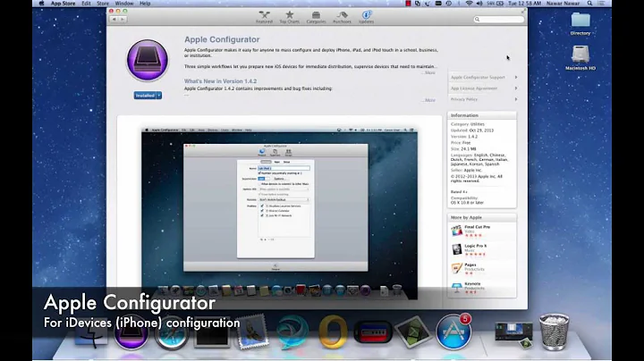Open the green diamond app in Dock

[412, 332]
